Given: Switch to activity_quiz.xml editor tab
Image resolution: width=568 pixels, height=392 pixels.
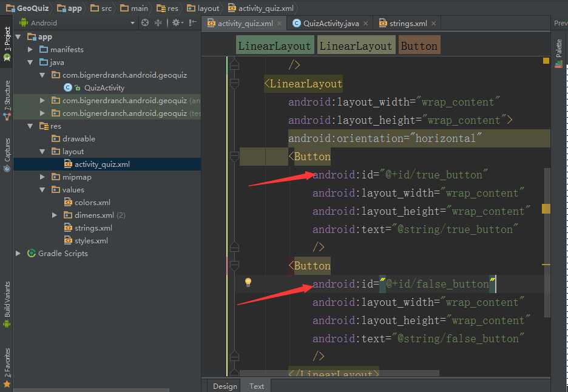Looking at the screenshot, I should (245, 24).
